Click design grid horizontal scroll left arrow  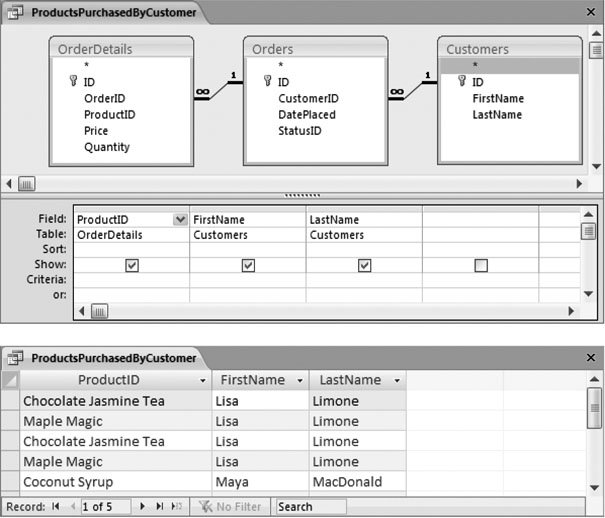81,311
